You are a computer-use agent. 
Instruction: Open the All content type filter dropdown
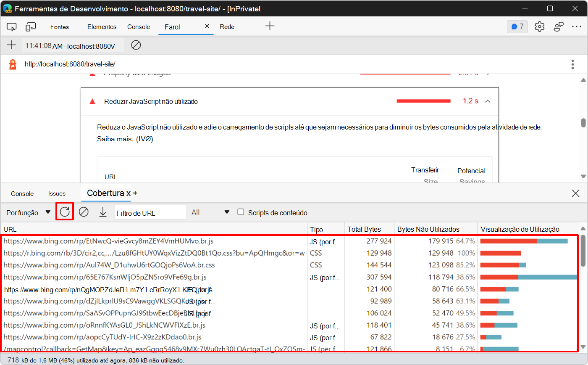pyautogui.click(x=210, y=212)
